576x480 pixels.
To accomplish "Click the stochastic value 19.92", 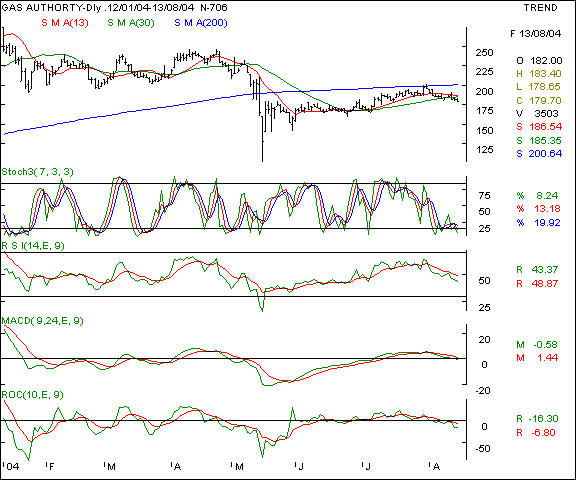I will (547, 223).
